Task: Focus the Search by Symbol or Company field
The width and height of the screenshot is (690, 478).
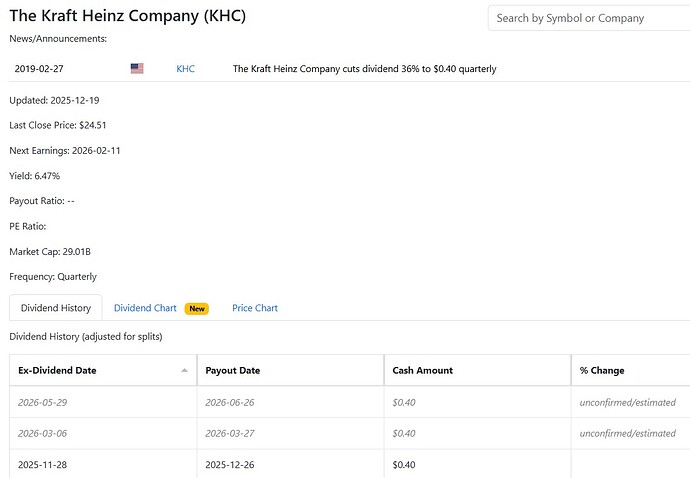Action: [589, 18]
